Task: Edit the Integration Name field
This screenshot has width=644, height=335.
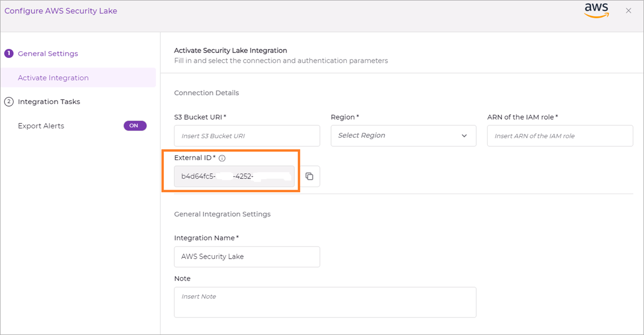Action: (x=247, y=257)
